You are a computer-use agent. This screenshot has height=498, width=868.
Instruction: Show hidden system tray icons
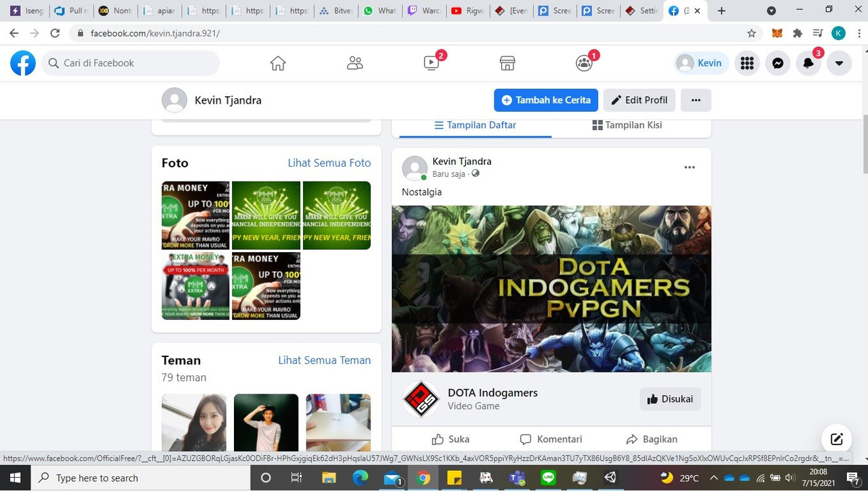(713, 478)
